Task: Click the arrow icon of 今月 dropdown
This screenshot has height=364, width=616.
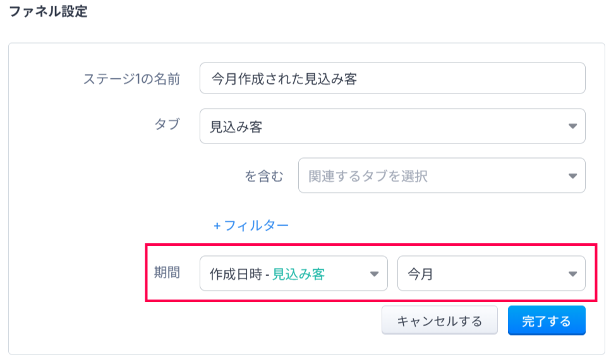Action: 572,274
